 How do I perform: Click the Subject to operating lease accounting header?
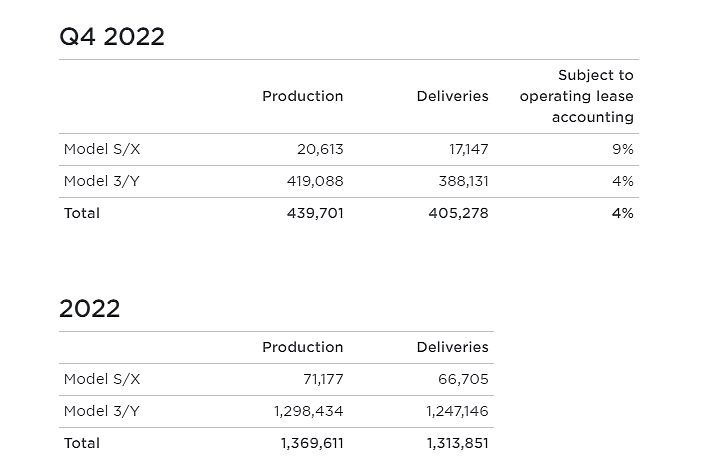577,96
